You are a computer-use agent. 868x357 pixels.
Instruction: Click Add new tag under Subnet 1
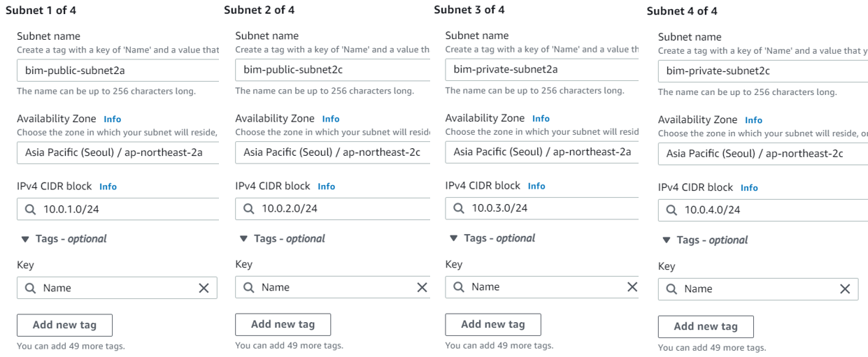pos(64,325)
